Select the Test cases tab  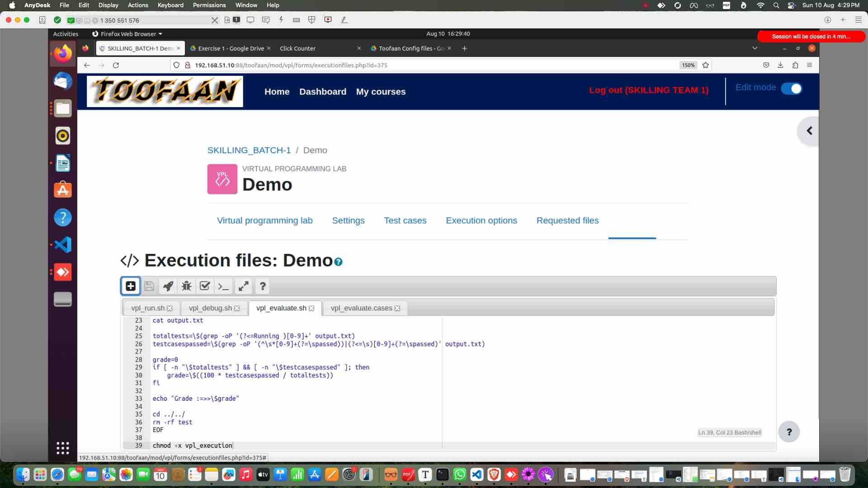[405, 221]
